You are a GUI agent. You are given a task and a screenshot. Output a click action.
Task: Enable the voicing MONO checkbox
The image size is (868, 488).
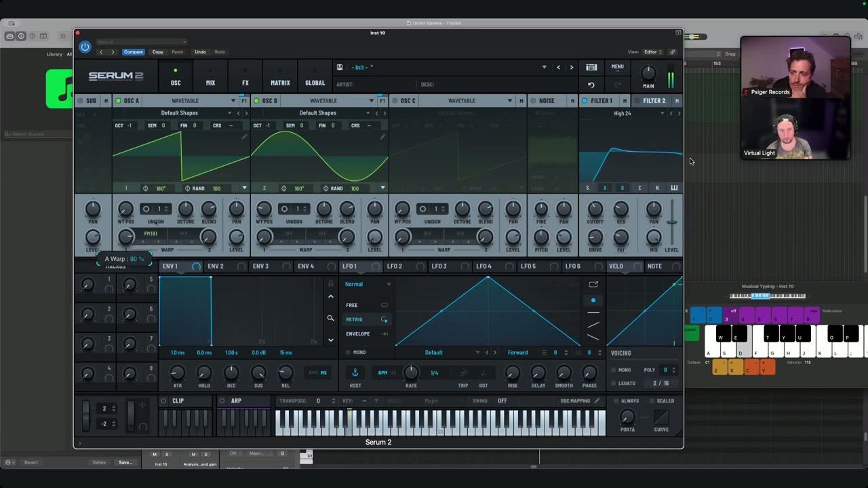pos(614,370)
